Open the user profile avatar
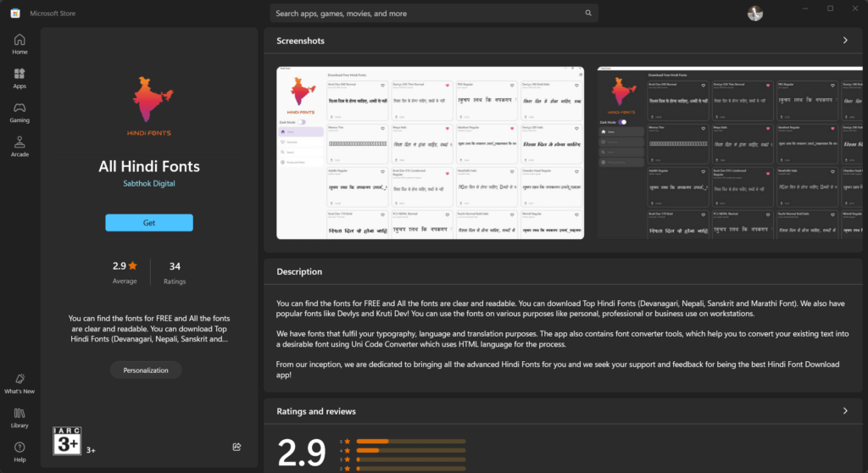868x473 pixels. [755, 14]
